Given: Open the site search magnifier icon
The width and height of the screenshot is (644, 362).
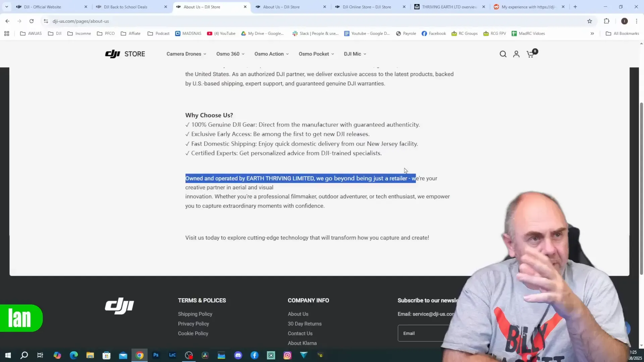Looking at the screenshot, I should [x=503, y=54].
